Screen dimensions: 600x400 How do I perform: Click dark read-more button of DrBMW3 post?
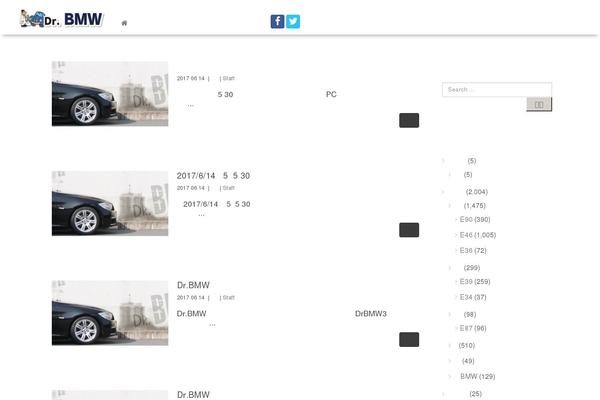(409, 340)
